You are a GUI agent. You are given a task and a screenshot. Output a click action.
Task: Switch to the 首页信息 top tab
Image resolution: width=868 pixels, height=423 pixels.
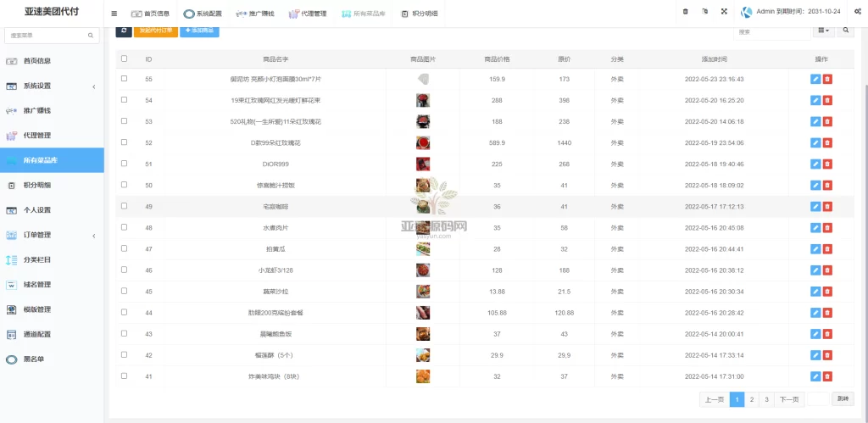[150, 14]
